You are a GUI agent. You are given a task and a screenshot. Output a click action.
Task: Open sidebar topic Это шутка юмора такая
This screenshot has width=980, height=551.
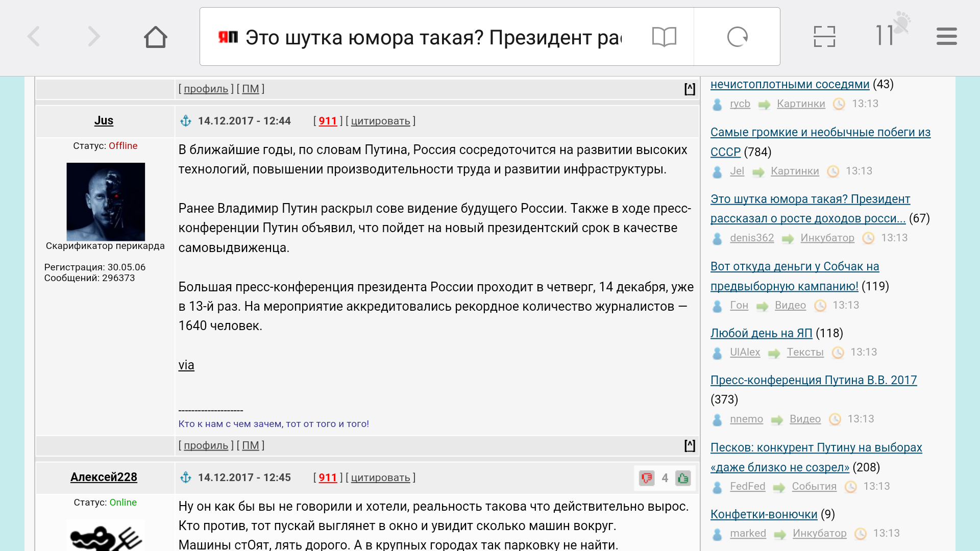point(810,209)
